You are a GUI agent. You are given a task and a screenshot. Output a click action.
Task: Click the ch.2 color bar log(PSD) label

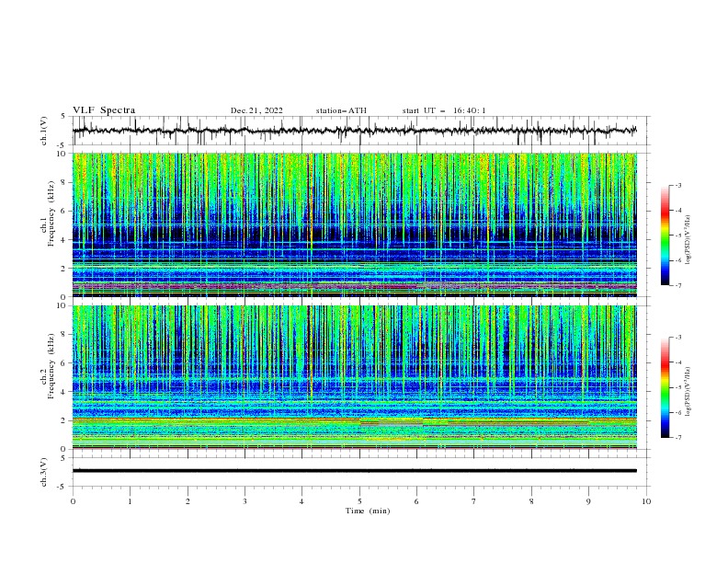tap(688, 392)
